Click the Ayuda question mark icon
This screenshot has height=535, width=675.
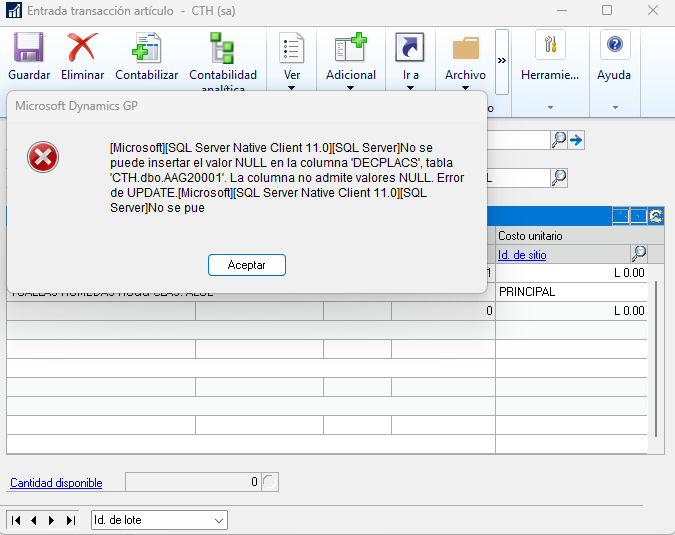[615, 44]
